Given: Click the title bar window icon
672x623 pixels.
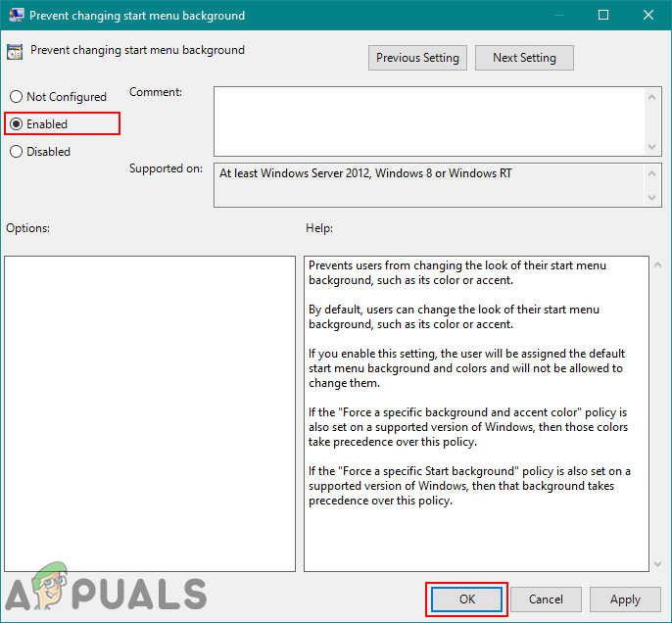Looking at the screenshot, I should point(17,15).
